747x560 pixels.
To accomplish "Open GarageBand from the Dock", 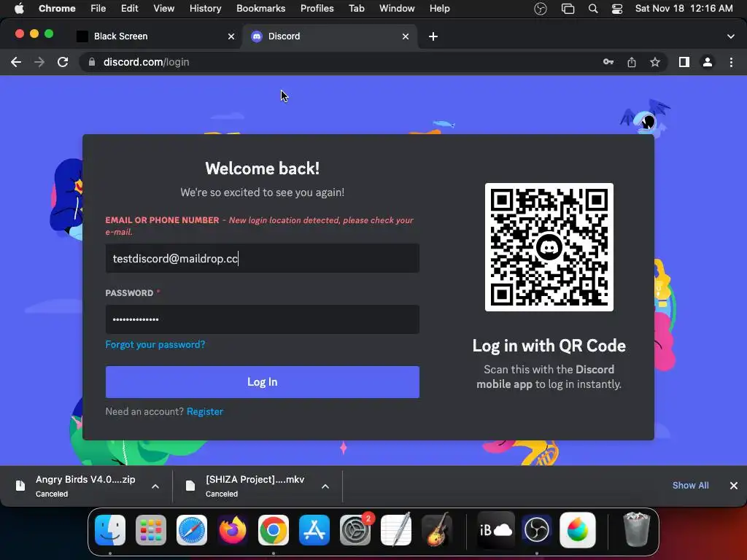I will click(438, 529).
